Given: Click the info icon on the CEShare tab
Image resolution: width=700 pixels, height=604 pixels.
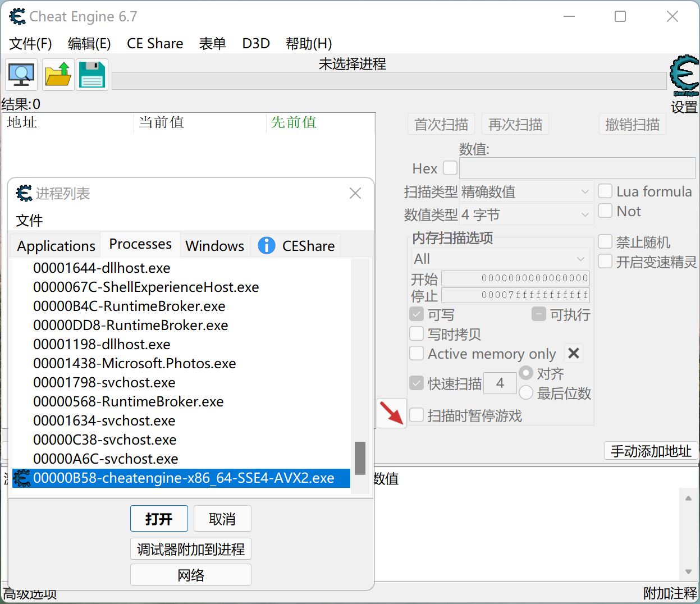Looking at the screenshot, I should (266, 245).
